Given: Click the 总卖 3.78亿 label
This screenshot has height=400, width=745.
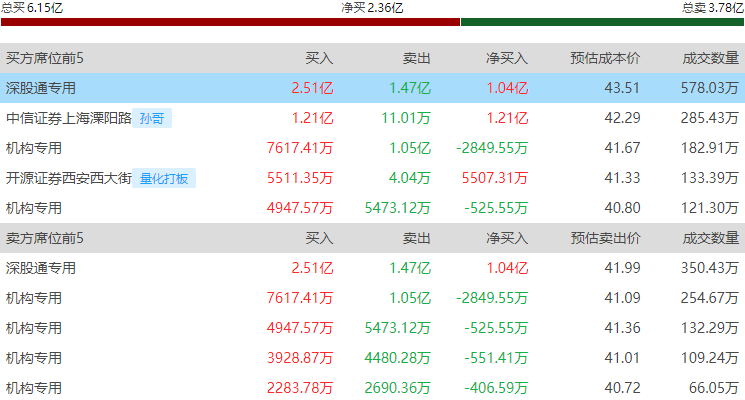Looking at the screenshot, I should pos(713,8).
